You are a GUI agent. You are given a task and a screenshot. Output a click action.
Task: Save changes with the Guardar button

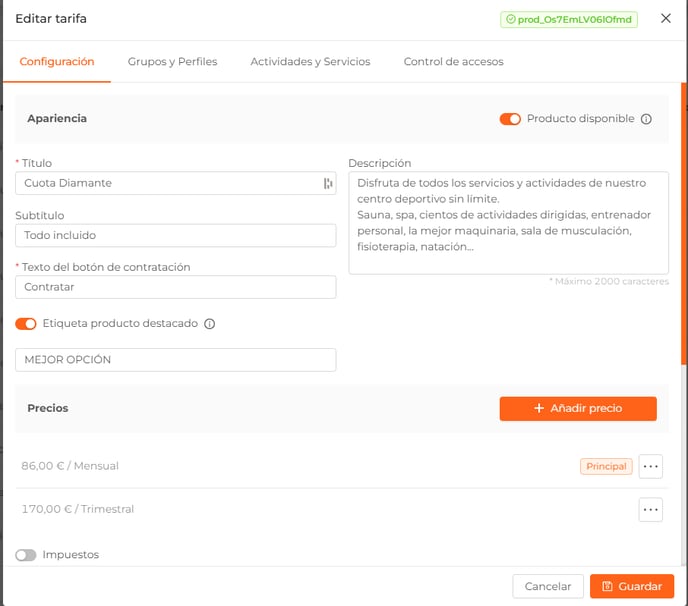(632, 586)
